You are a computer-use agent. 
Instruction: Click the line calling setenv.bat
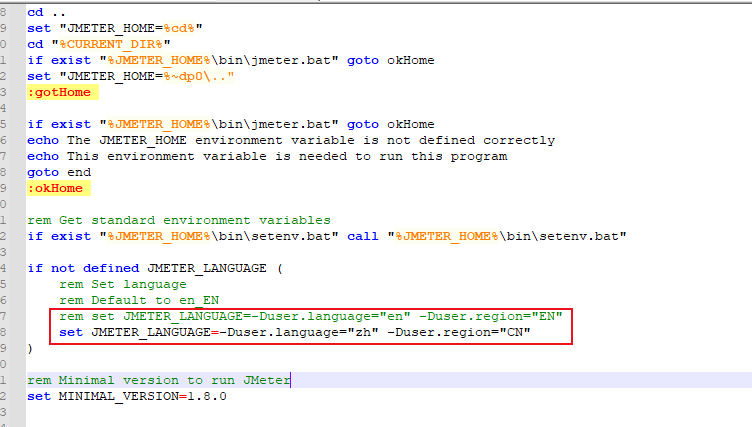click(327, 236)
